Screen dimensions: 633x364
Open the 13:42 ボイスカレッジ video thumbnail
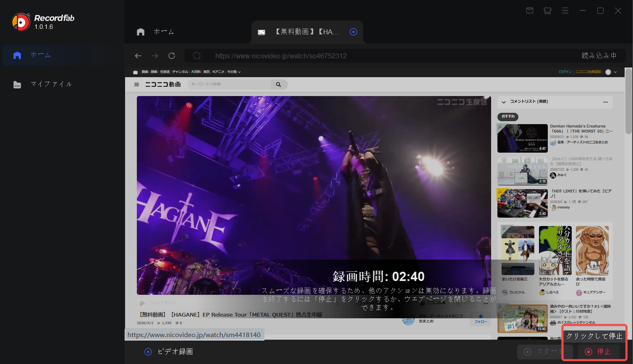523,319
